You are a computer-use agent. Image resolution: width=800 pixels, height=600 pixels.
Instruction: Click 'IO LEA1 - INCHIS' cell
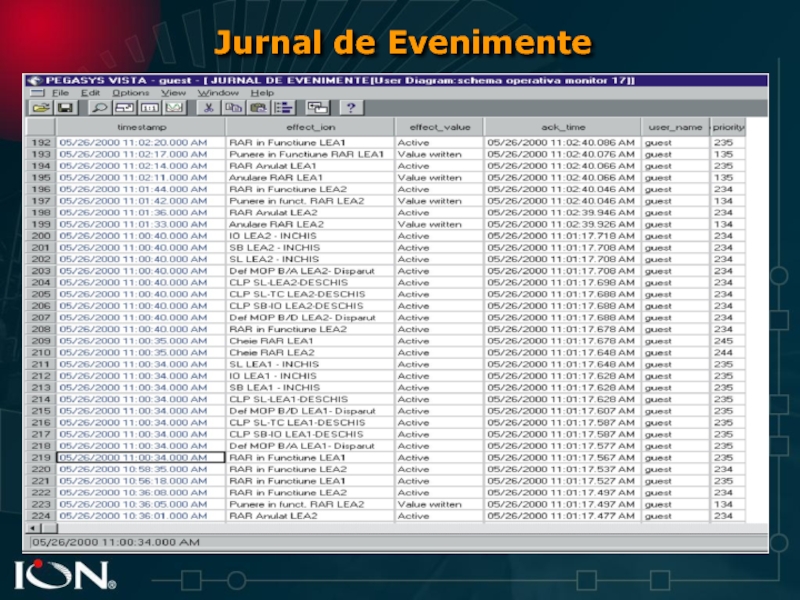click(x=310, y=376)
